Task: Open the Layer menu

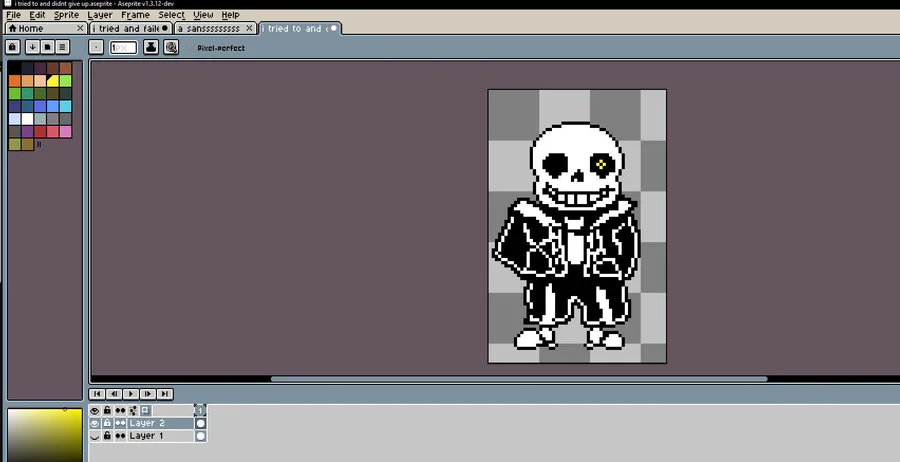Action: [x=100, y=15]
